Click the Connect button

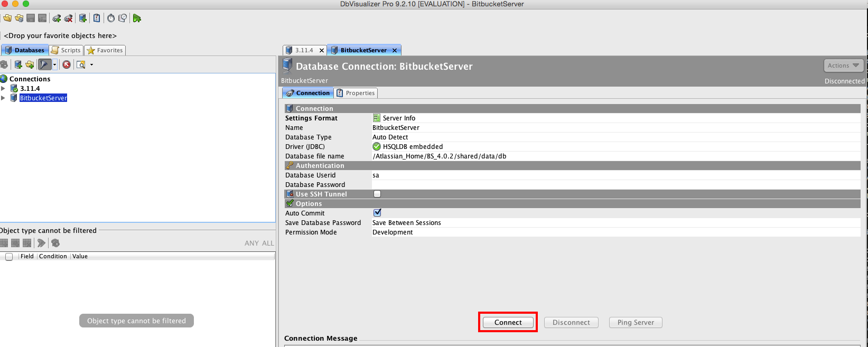click(x=508, y=322)
